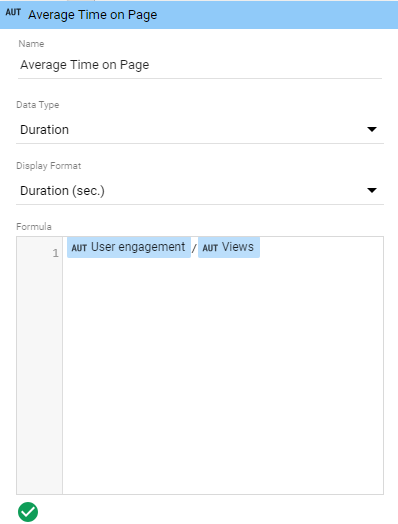Click the Formula label
This screenshot has height=524, width=398.
34,227
